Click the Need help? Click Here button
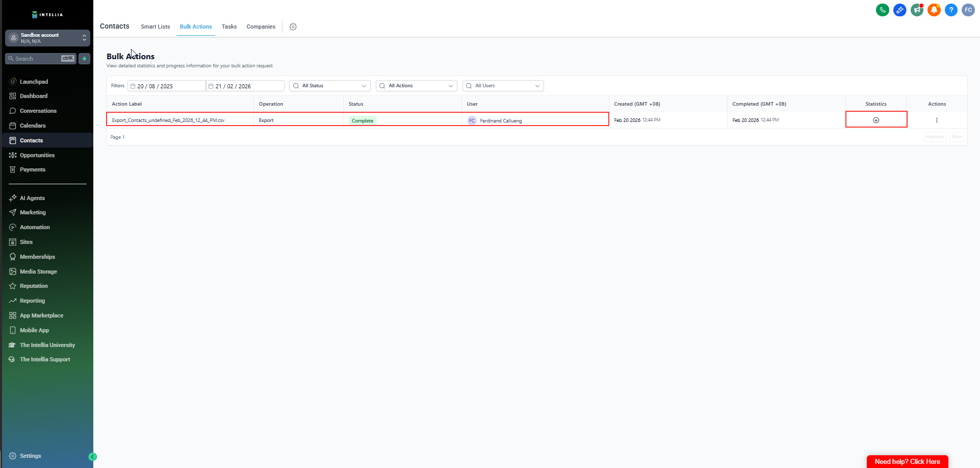Viewport: 980px width, 468px height. [x=908, y=461]
